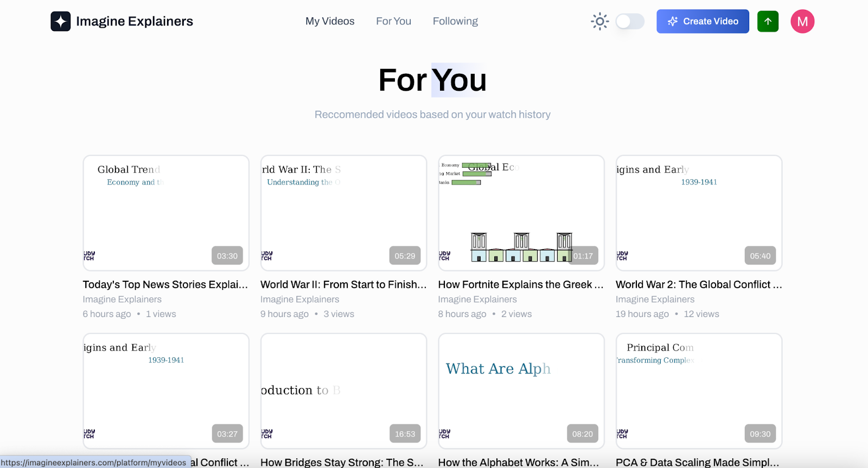Click the play area of the Fortnite video thumbnail

point(521,213)
